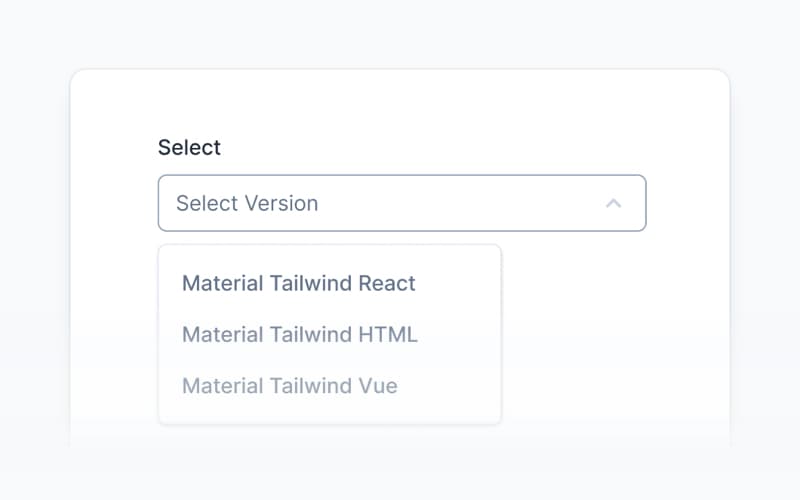
Task: Toggle the select menu with the caret icon
Action: click(614, 203)
